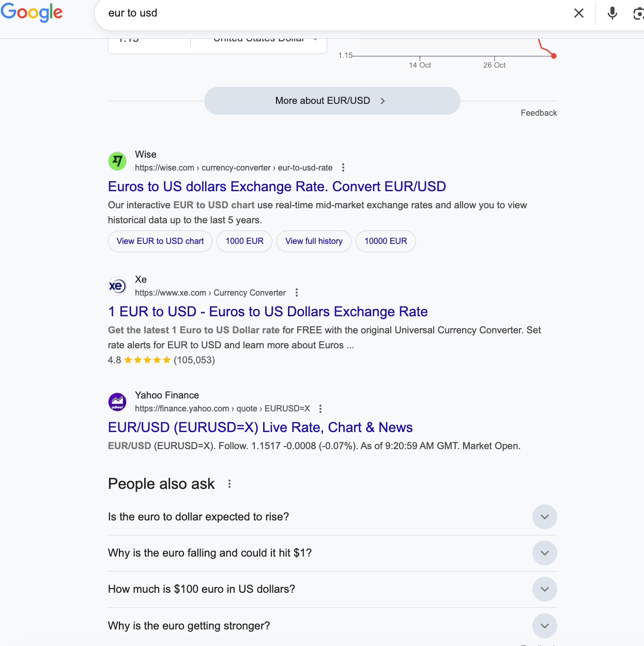Screen dimensions: 644x646
Task: Open More about EUR/USD button
Action: pyautogui.click(x=332, y=101)
